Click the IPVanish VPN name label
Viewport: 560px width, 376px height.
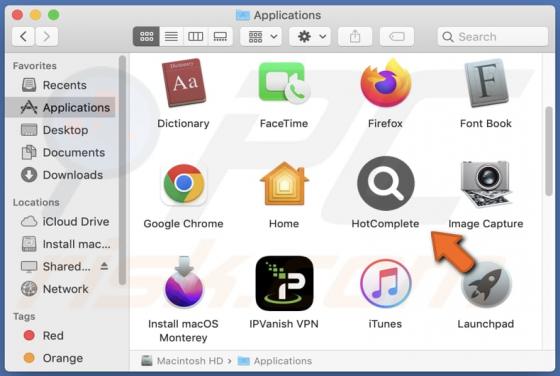click(284, 324)
